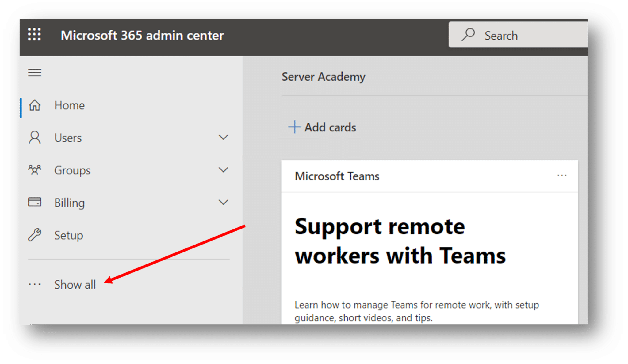The width and height of the screenshot is (628, 364).
Task: Click the hamburger icon to collapse navigation
Action: pos(35,72)
